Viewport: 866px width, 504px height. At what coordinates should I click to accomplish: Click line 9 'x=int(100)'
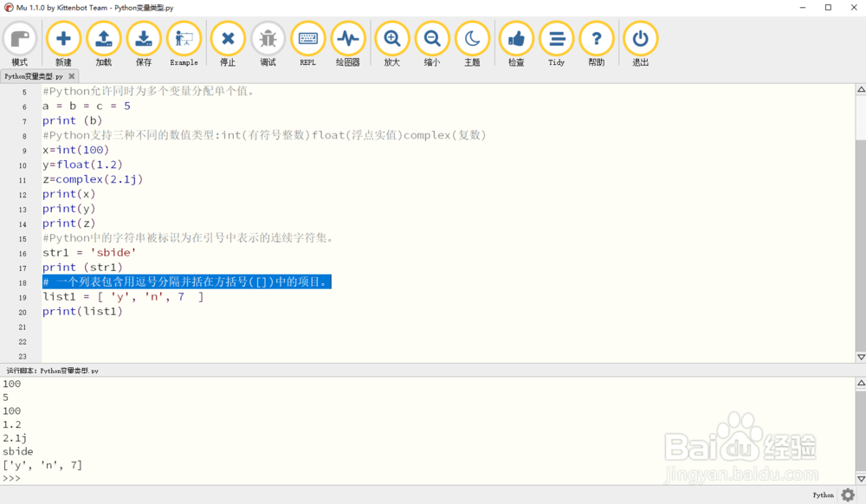[x=75, y=150]
